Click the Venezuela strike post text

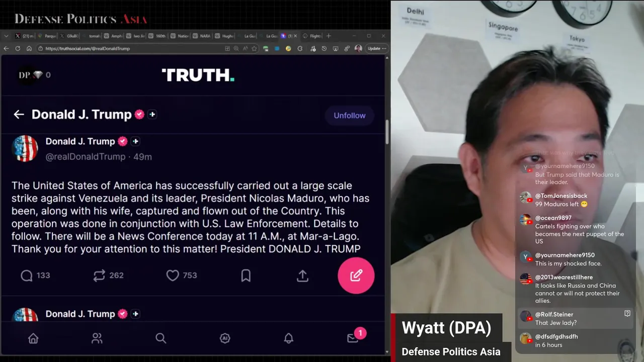click(191, 217)
